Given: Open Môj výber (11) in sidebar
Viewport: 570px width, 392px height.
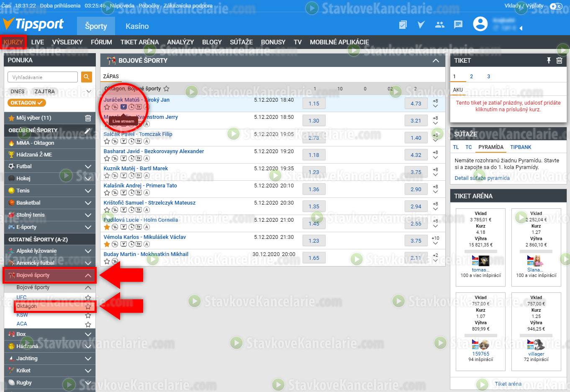Looking at the screenshot, I should tap(34, 118).
